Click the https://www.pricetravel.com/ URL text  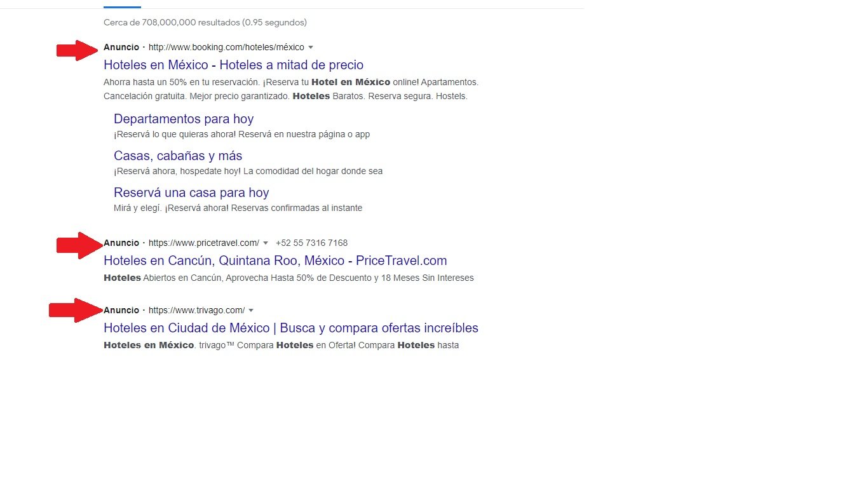[203, 243]
